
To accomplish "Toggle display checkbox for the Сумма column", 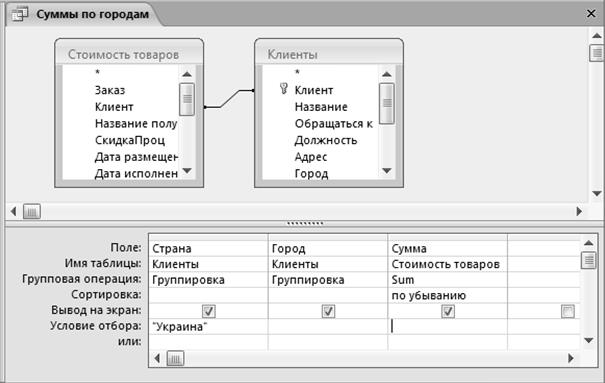I will coord(448,311).
